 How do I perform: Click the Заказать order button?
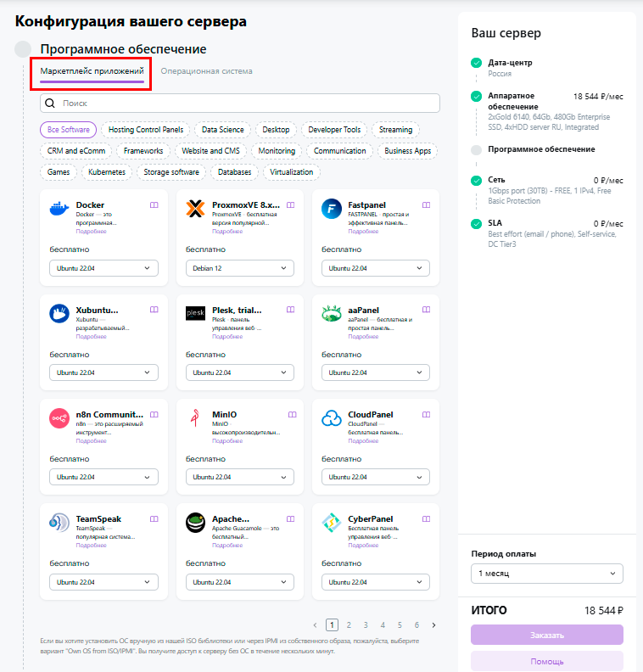pos(547,635)
